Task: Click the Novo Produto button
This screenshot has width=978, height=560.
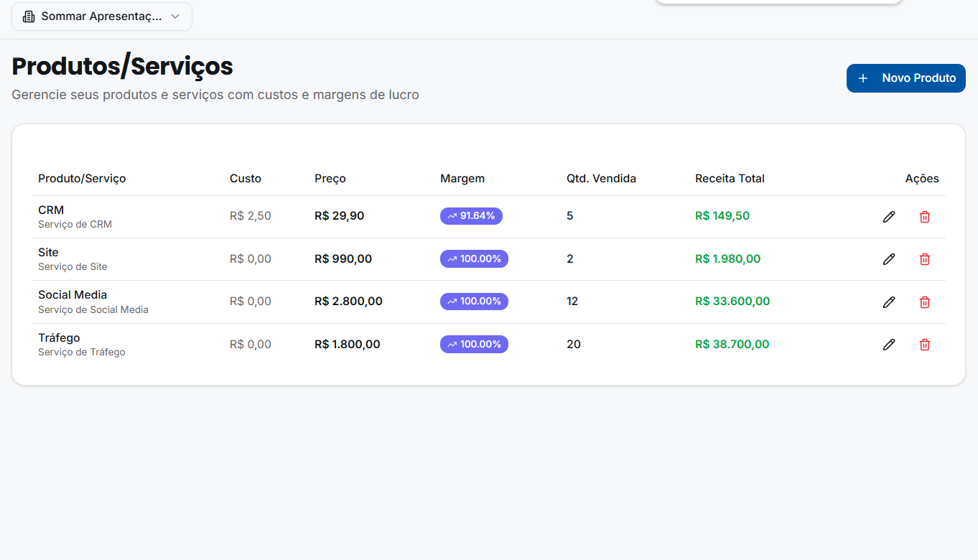Action: pos(905,78)
